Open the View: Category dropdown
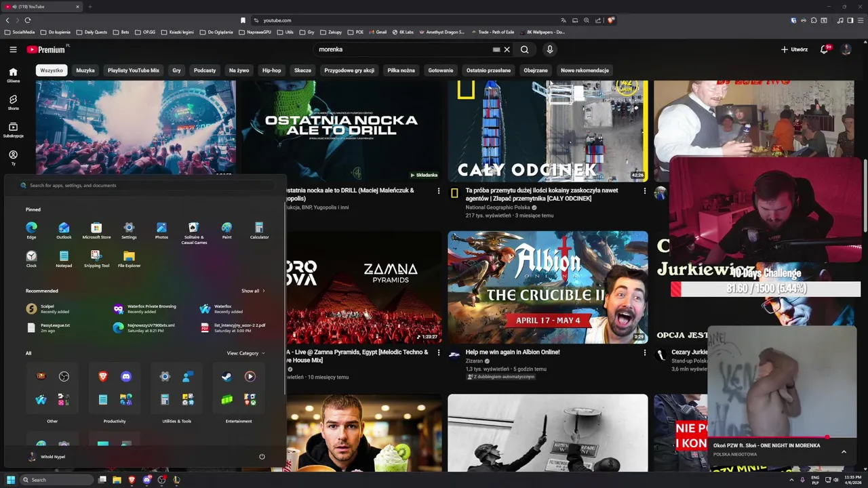Image resolution: width=868 pixels, height=488 pixels. (245, 353)
